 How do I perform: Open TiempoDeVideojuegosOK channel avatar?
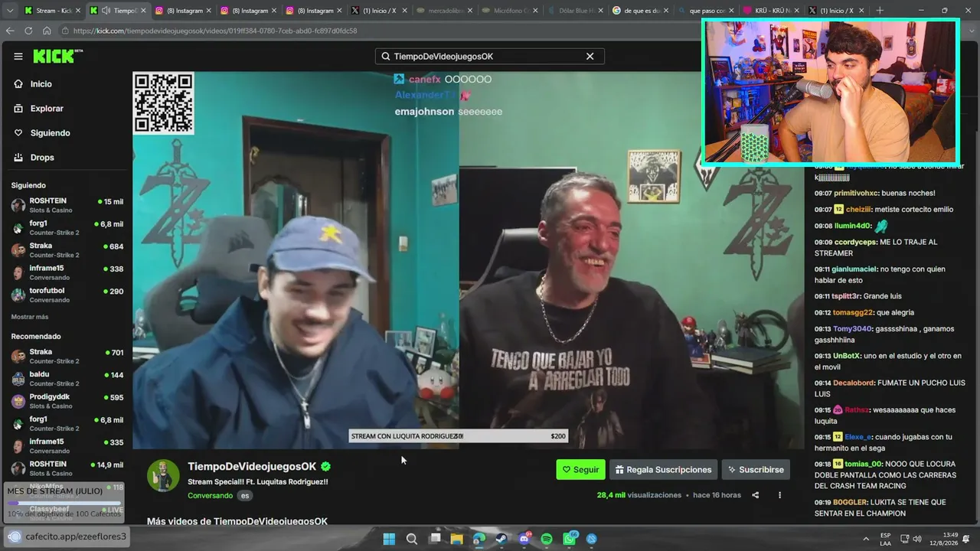coord(163,475)
